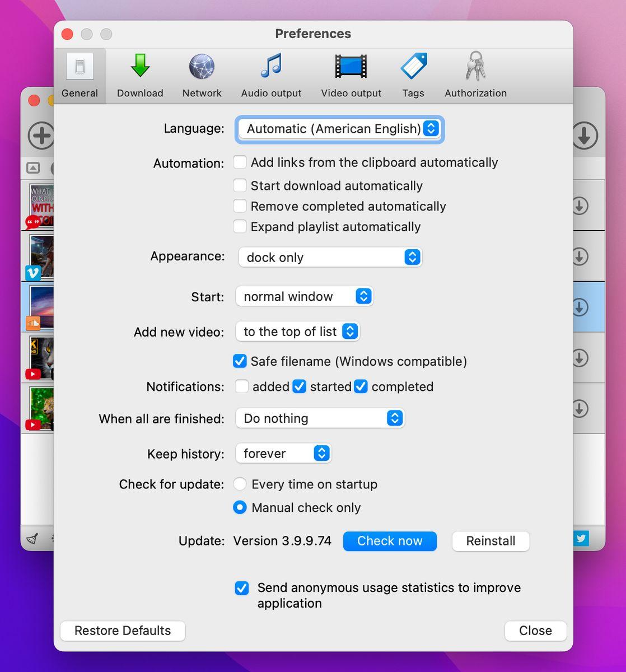Select the green leopard thumbnail with the YouTube badge
Viewport: 626px width, 672px height.
click(40, 408)
